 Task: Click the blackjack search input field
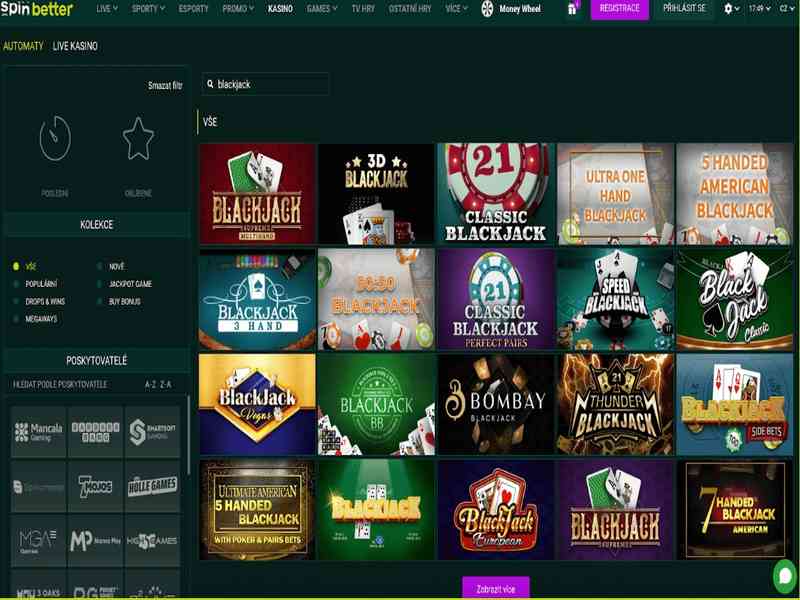(270, 84)
